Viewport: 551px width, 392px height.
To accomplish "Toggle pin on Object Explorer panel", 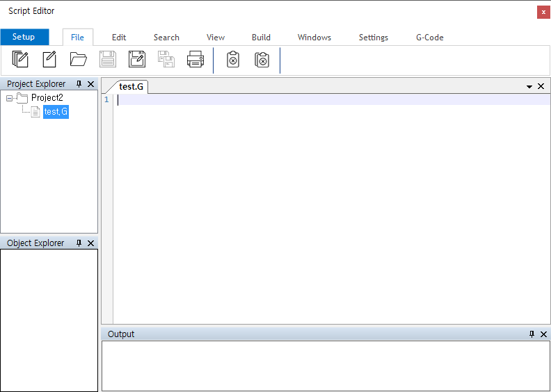I will pos(79,243).
